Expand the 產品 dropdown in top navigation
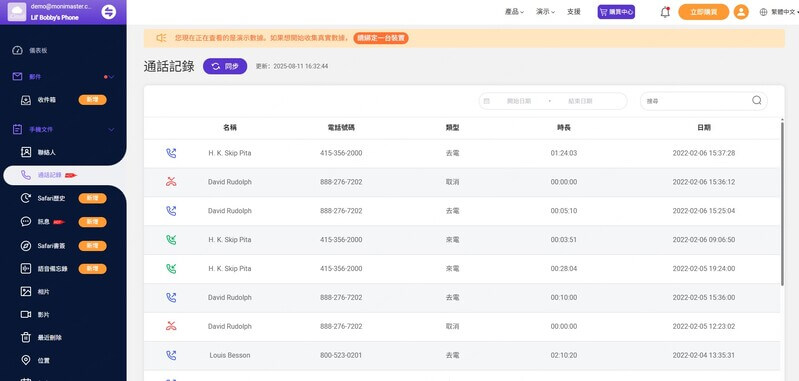Viewport: 799px width, 381px height. coord(514,12)
